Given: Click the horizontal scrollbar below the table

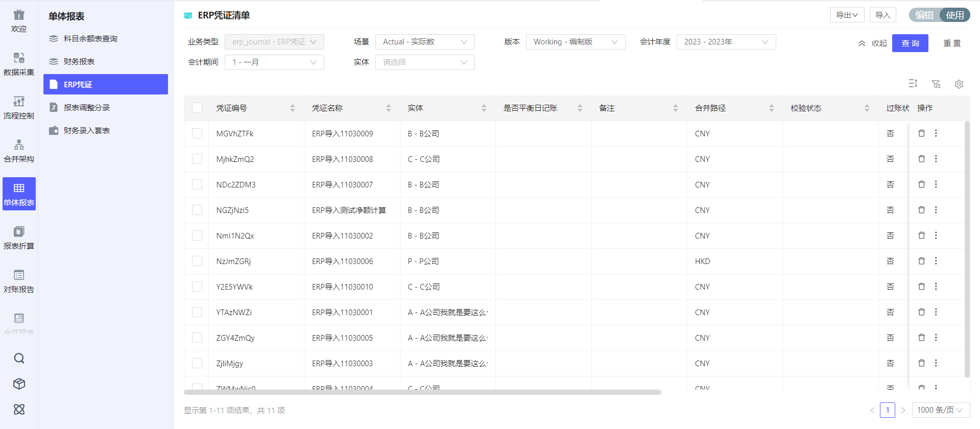Looking at the screenshot, I should point(422,392).
